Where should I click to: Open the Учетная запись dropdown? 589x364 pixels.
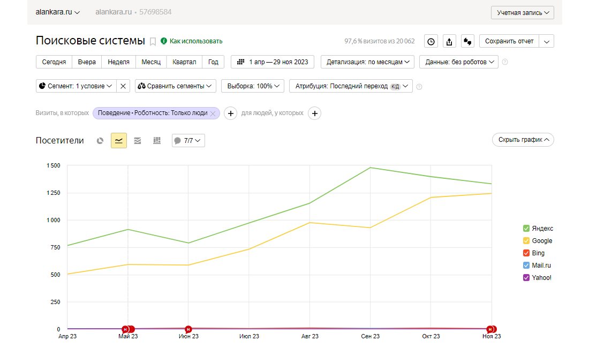[x=523, y=13]
